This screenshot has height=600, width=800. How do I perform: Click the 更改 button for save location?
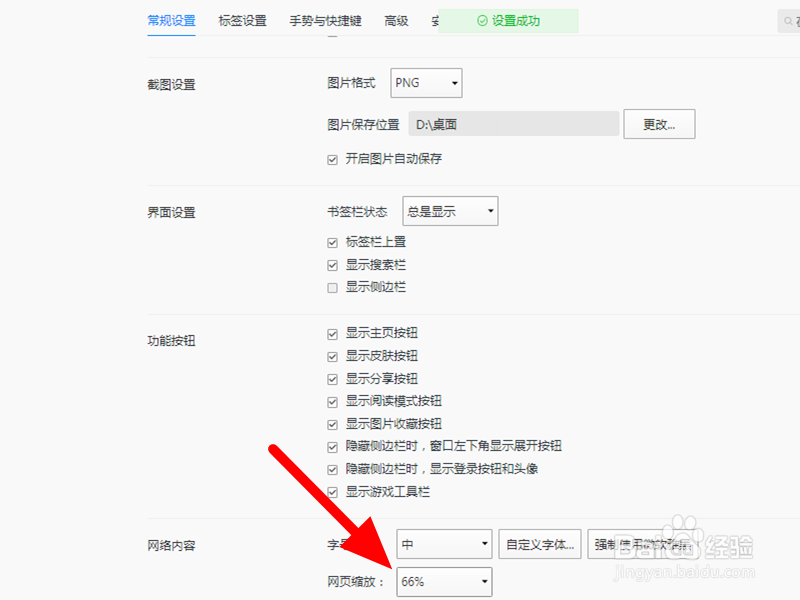pyautogui.click(x=659, y=123)
